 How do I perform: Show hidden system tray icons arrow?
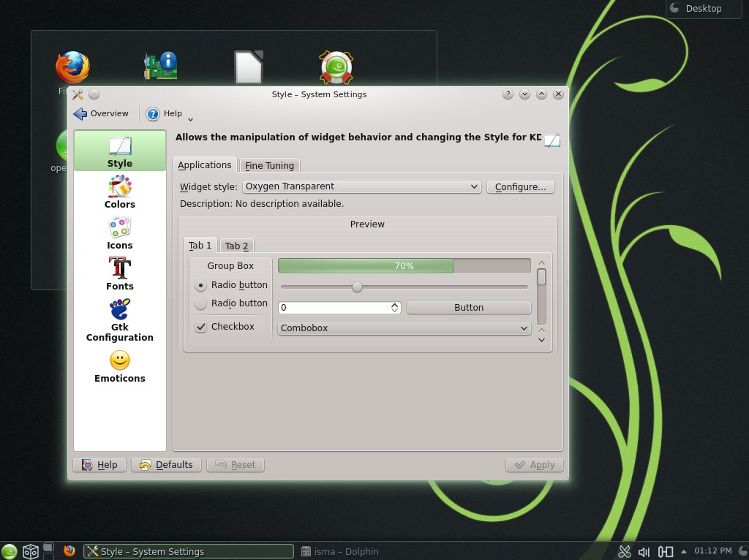[684, 551]
